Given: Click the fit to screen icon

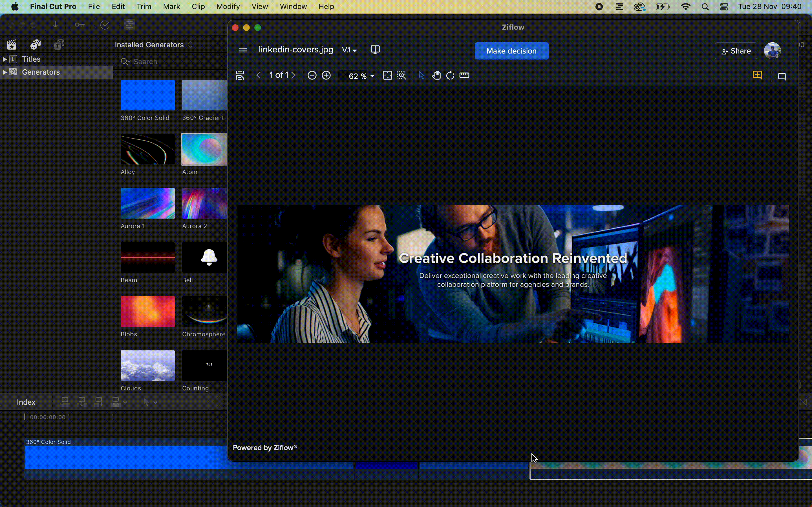Looking at the screenshot, I should point(387,75).
